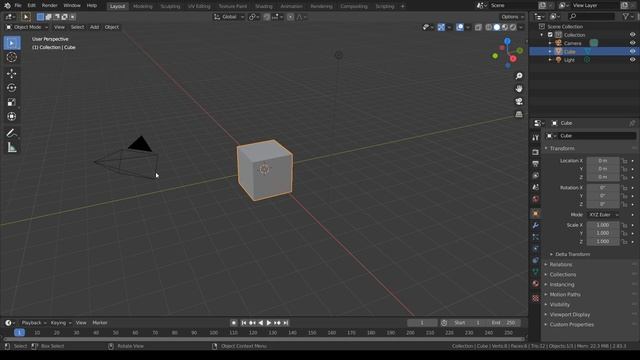This screenshot has width=640, height=360.
Task: Open the Modifiers properties tab
Action: (x=536, y=225)
